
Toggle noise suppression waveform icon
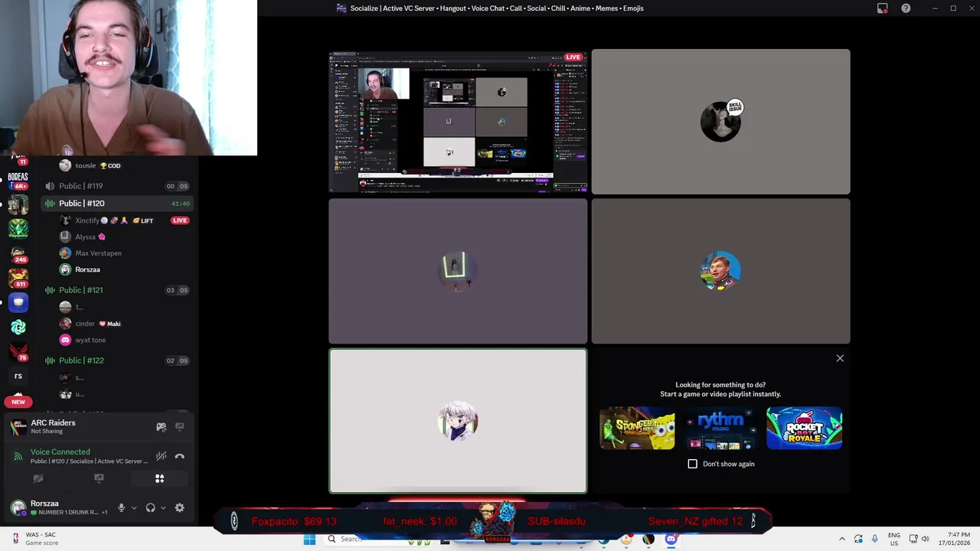point(161,456)
